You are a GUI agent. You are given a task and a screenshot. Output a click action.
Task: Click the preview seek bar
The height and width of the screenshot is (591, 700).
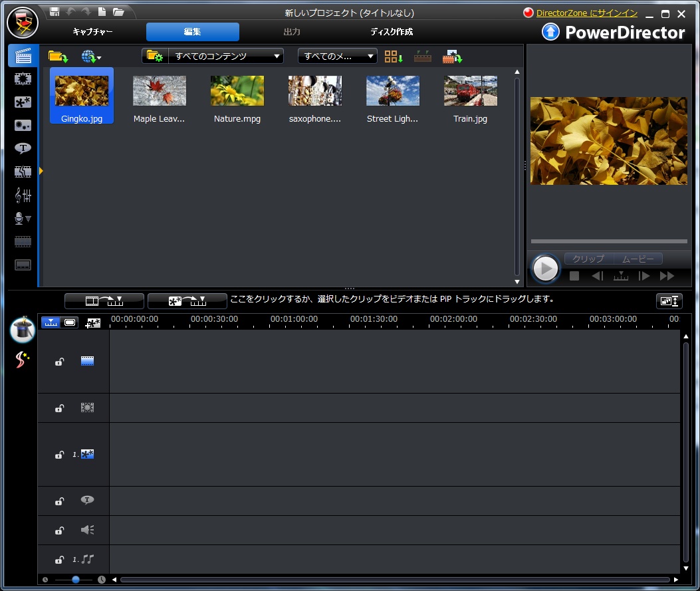click(x=609, y=241)
